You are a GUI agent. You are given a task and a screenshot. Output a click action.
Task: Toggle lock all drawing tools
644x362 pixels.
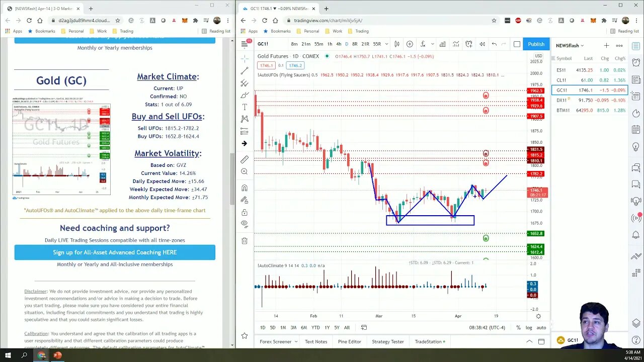245,212
